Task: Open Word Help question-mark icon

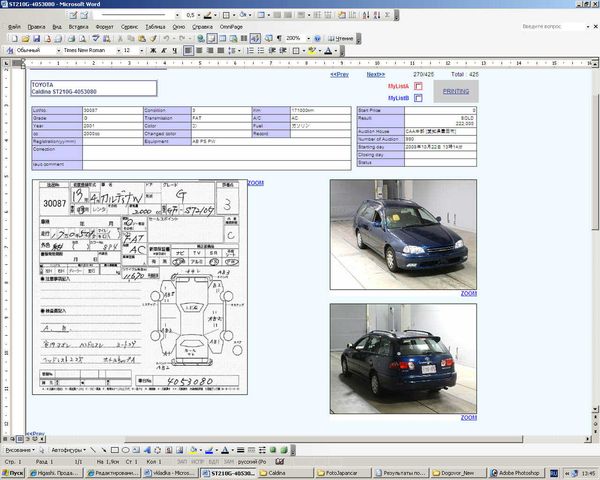Action: pos(317,39)
